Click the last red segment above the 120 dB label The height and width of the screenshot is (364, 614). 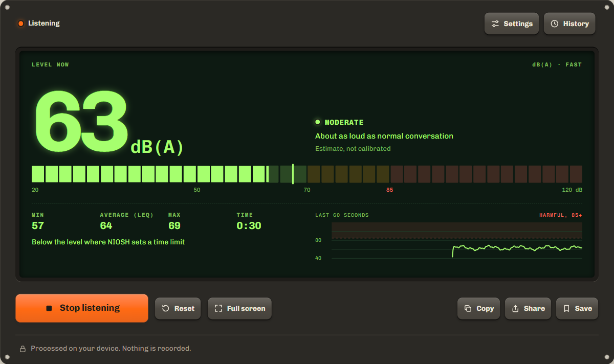576,174
